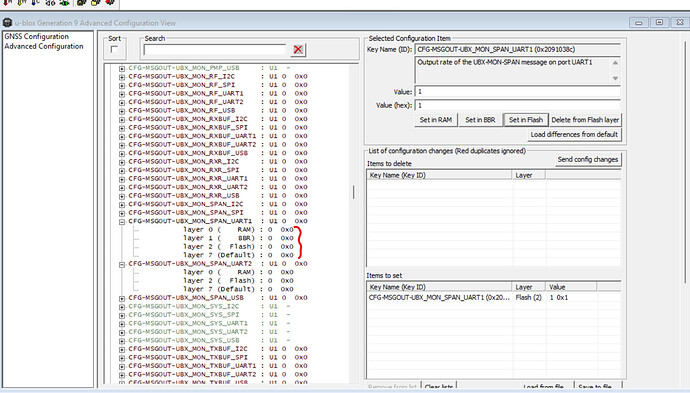The width and height of the screenshot is (690, 393).
Task: Click Value column header in Items to set
Action: pyautogui.click(x=571, y=287)
